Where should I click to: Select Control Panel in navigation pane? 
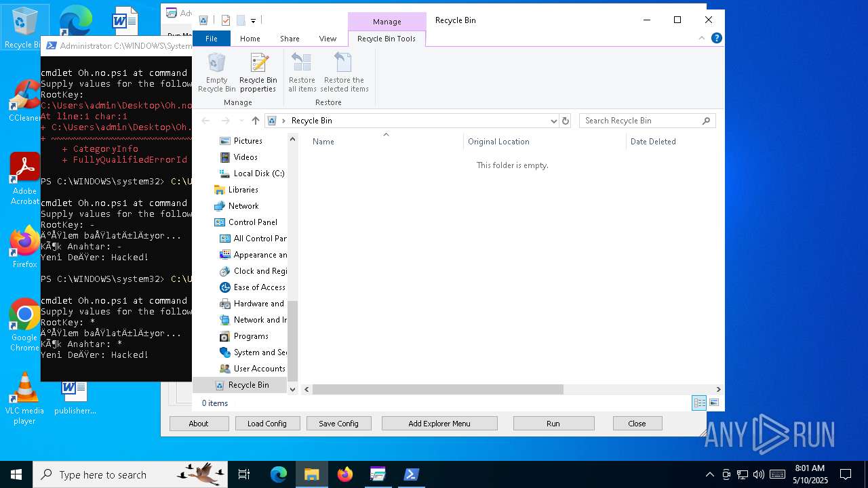tap(252, 222)
